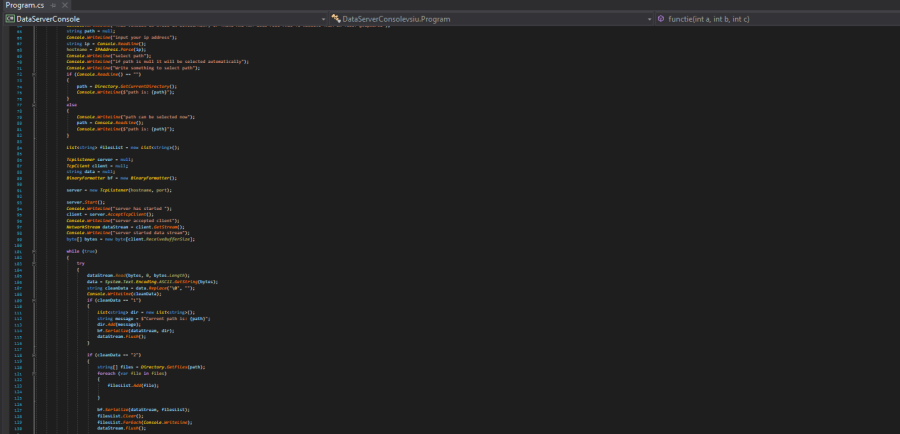Collapse the if (Console.ReadLine() == "") block

point(34,74)
